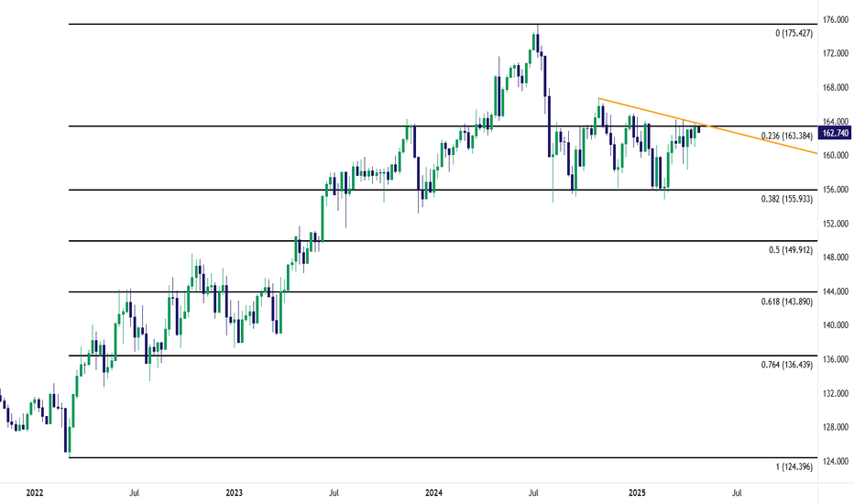Select the 0.236 (163.384) Fibonacci label

786,137
